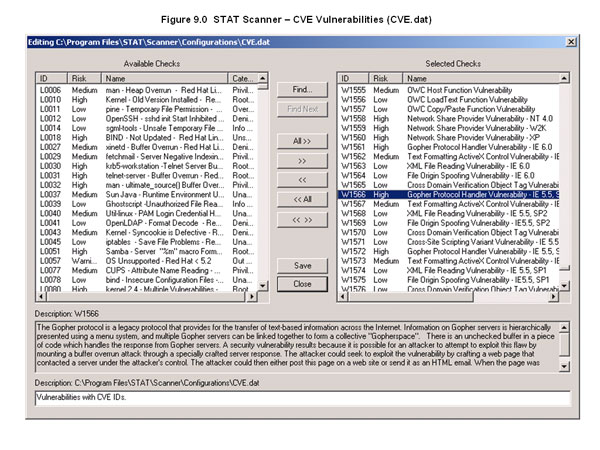The width and height of the screenshot is (600, 450).
Task: Select row W1563 XML File Reading IE 6.0
Action: [x=448, y=166]
